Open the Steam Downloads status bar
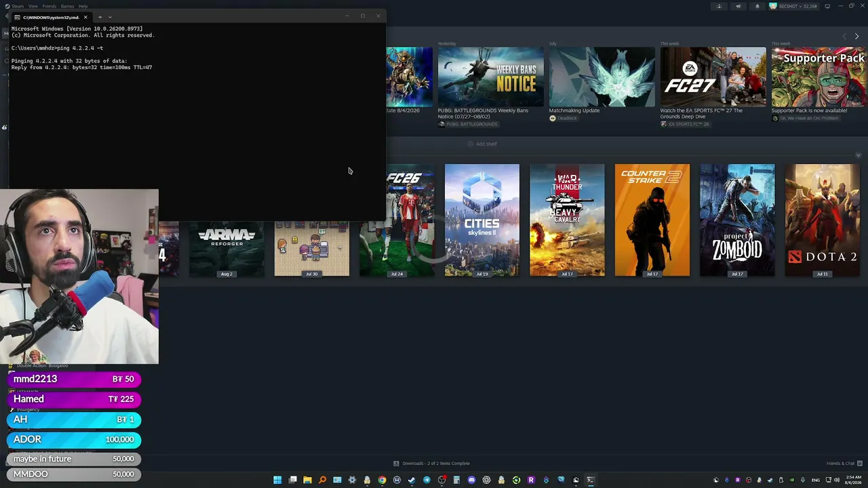Viewport: 868px width, 488px height. click(x=432, y=464)
